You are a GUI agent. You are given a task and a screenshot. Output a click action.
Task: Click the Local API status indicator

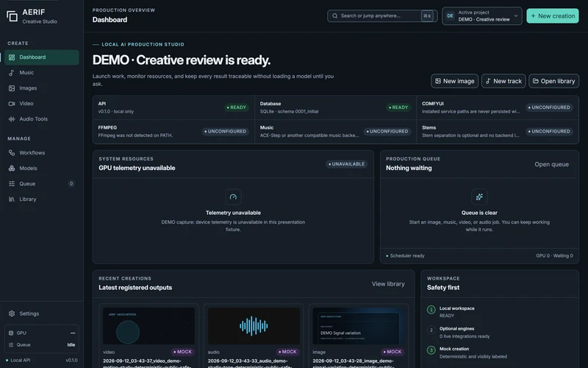click(x=18, y=360)
